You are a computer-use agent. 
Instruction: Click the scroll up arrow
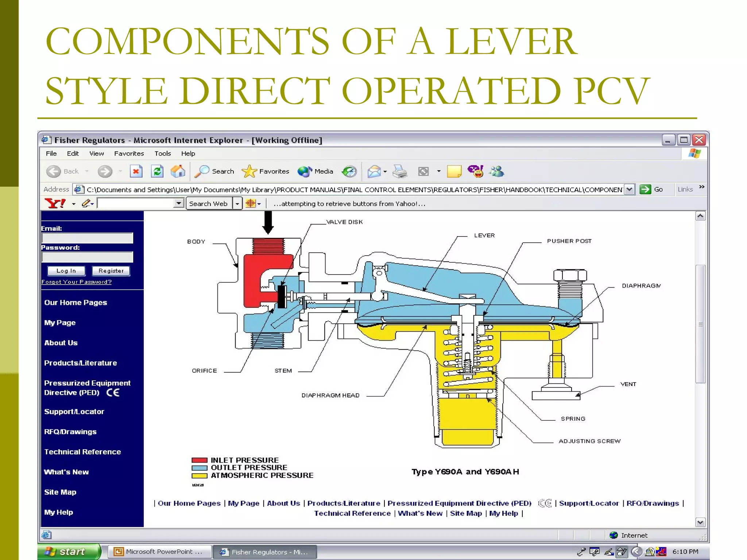700,216
